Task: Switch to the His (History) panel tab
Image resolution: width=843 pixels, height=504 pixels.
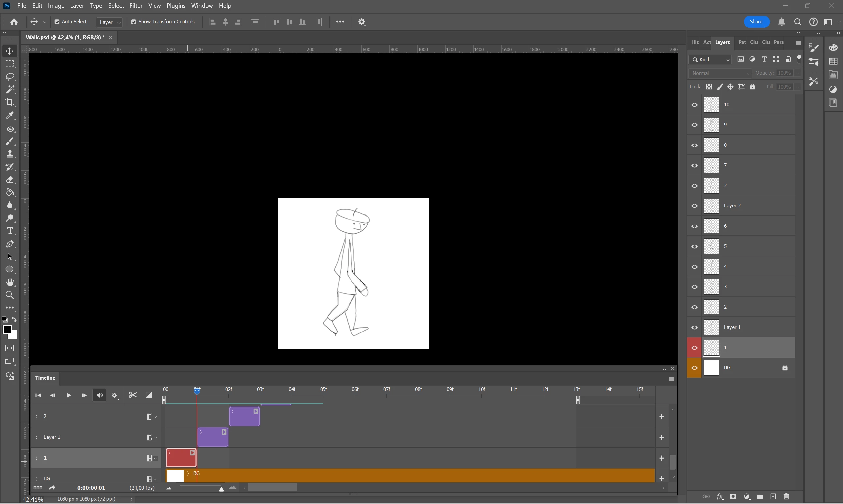Action: (x=695, y=42)
